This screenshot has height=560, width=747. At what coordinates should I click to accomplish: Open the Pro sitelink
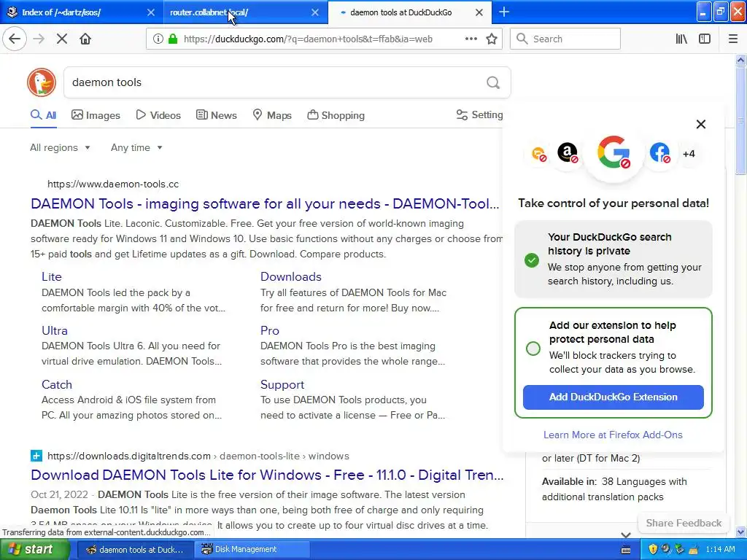pyautogui.click(x=270, y=330)
